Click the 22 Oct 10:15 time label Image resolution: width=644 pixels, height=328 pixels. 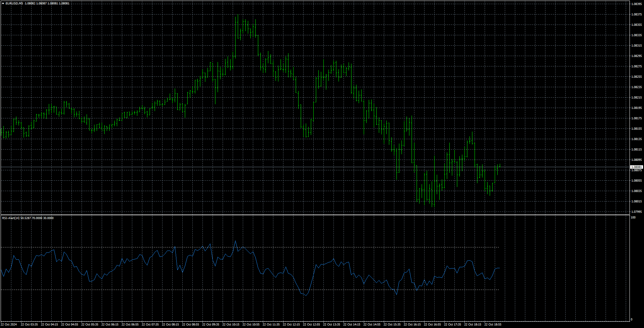(231, 325)
